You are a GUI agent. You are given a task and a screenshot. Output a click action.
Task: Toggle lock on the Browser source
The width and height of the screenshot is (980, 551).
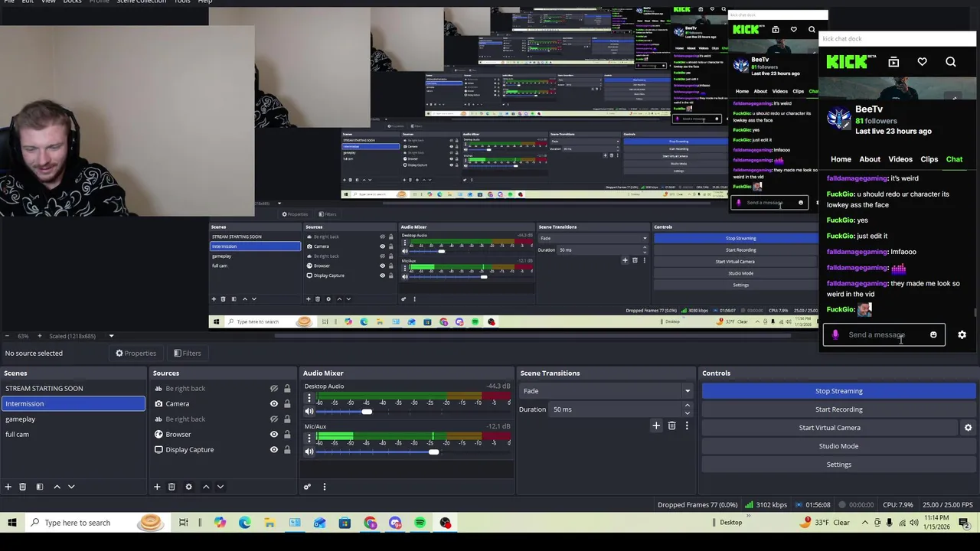287,435
